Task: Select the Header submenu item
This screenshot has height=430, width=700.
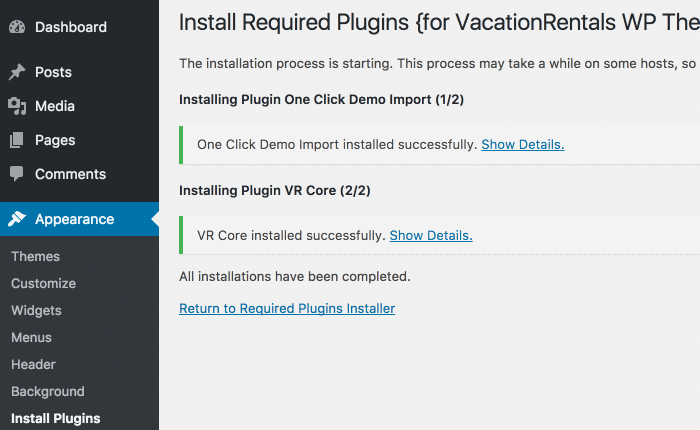Action: (x=33, y=364)
